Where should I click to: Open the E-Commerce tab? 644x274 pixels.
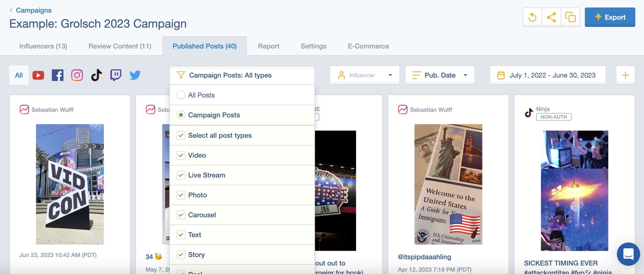[368, 46]
